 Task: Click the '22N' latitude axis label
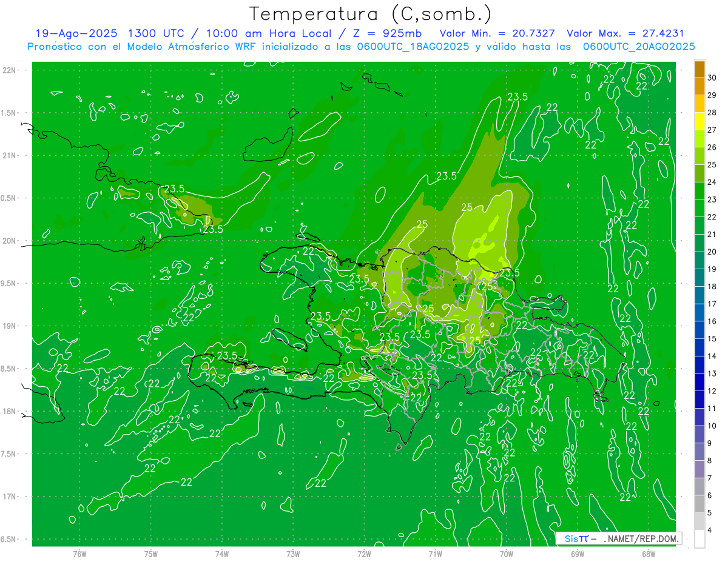[x=10, y=70]
